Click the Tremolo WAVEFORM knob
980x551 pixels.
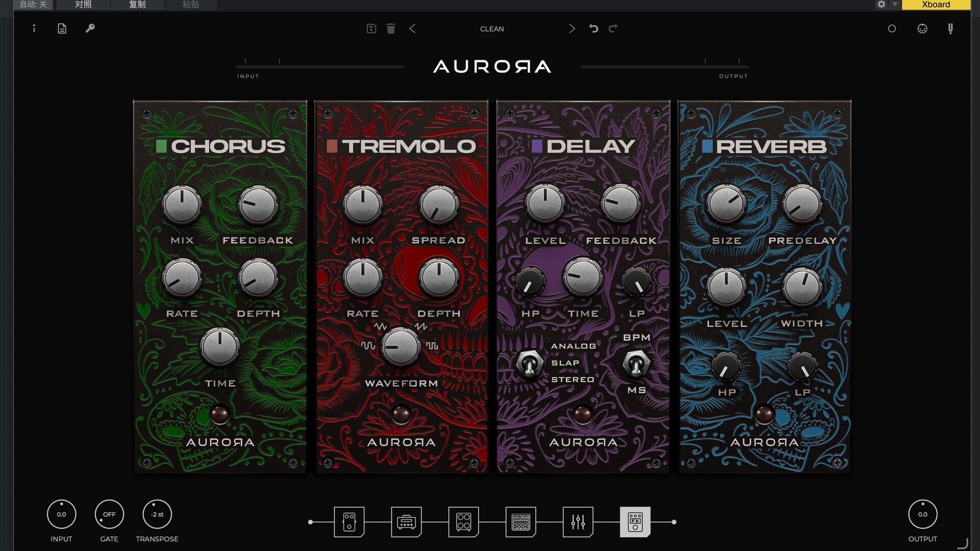pyautogui.click(x=401, y=347)
